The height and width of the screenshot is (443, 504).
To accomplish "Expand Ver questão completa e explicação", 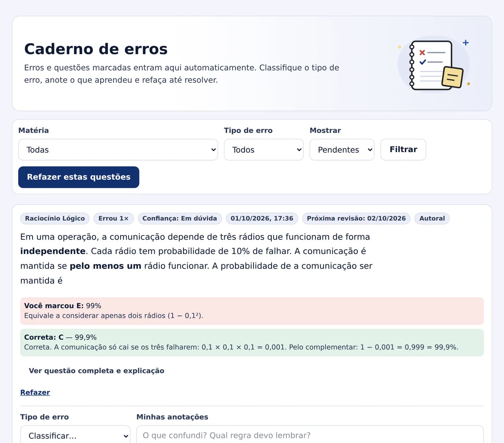I will coord(96,371).
